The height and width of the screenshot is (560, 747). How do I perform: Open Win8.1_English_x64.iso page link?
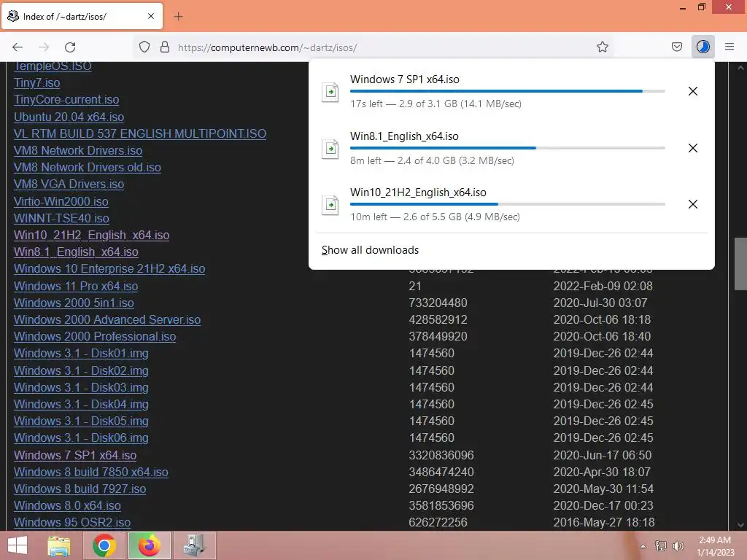[x=76, y=252]
